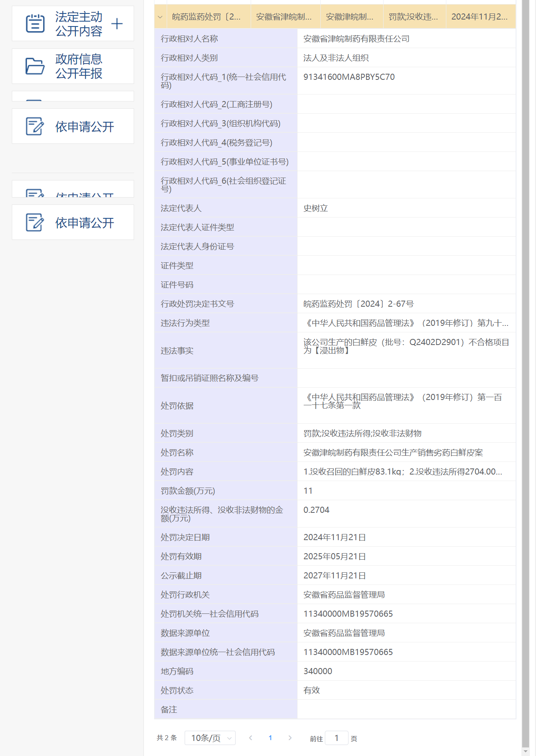Focus the 前往 page number input
Screen dimensions: 536x756
(337, 738)
